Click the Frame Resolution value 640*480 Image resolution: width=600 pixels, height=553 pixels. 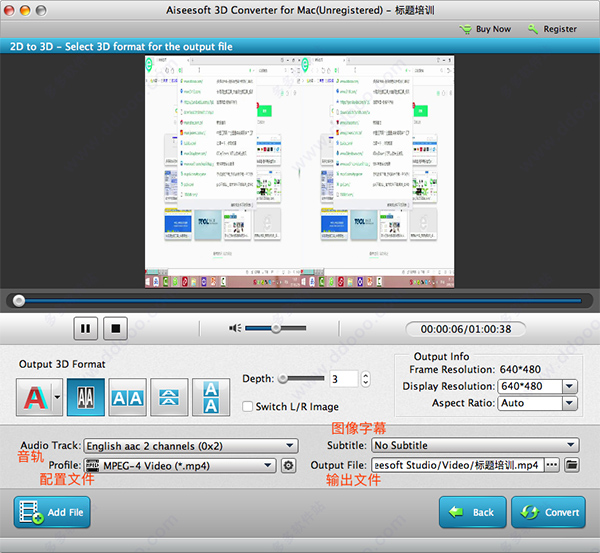[x=520, y=369]
